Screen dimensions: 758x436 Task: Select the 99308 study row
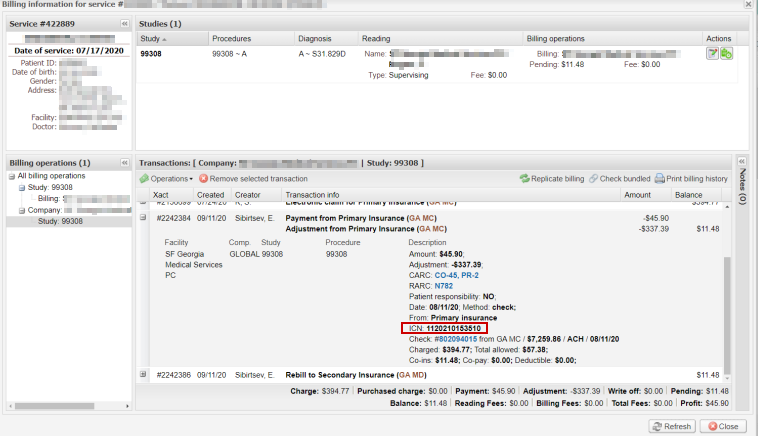coord(437,64)
